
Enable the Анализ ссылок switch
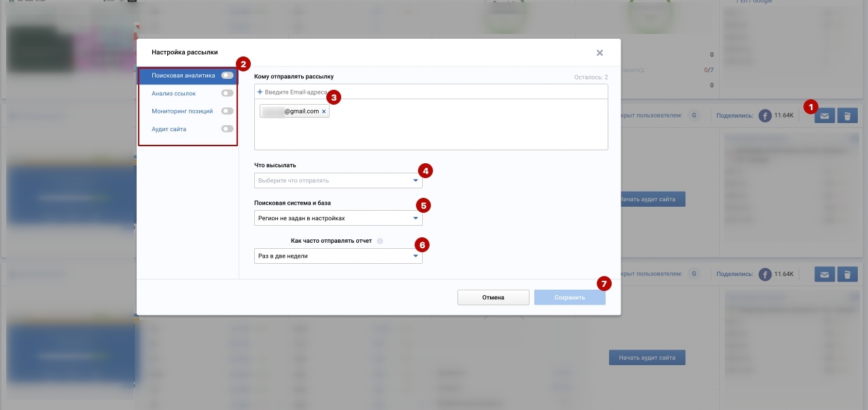click(227, 93)
